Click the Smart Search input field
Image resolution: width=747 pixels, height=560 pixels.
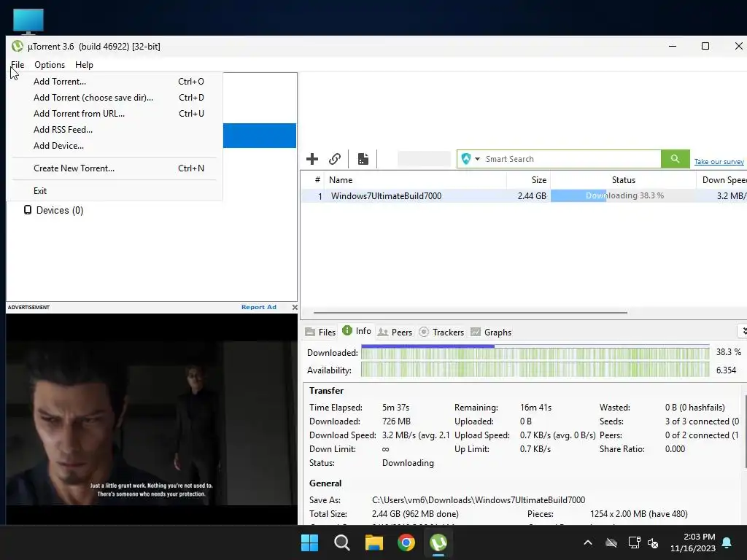570,159
